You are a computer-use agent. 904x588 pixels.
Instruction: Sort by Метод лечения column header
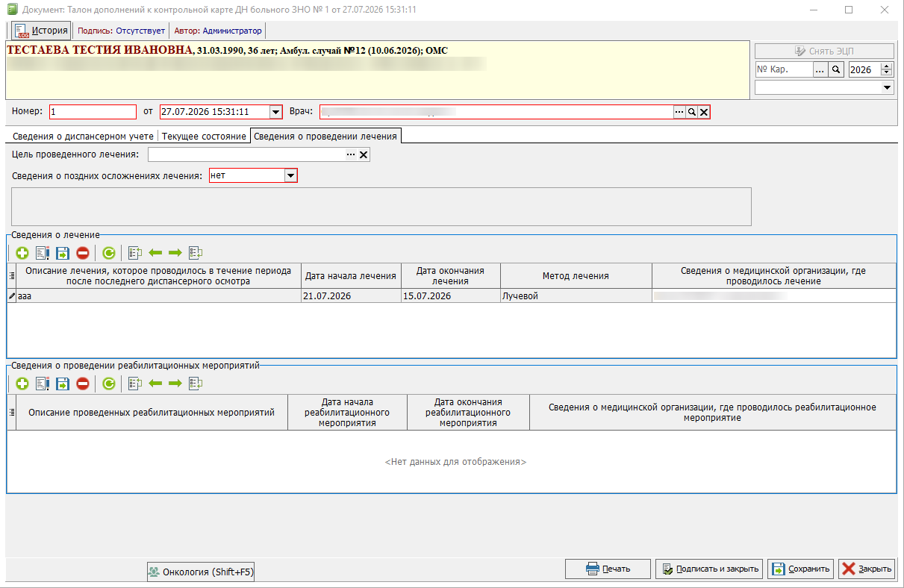point(576,276)
